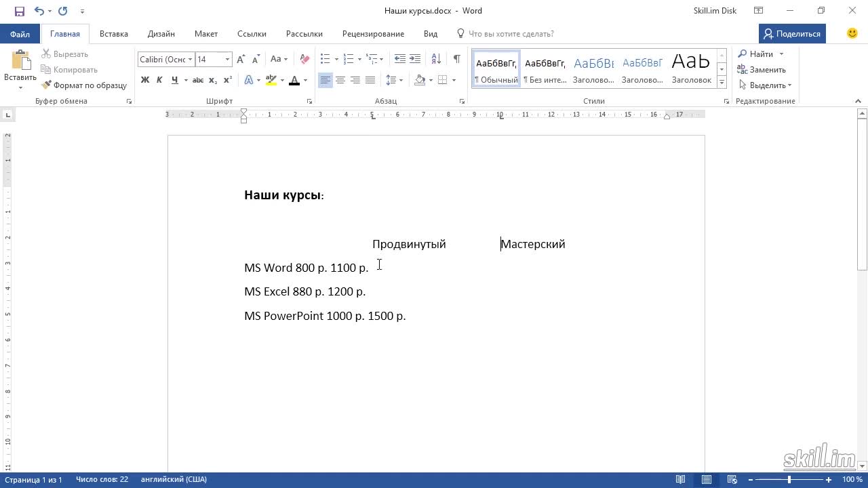
Task: Decrease paragraph indent
Action: pos(400,60)
